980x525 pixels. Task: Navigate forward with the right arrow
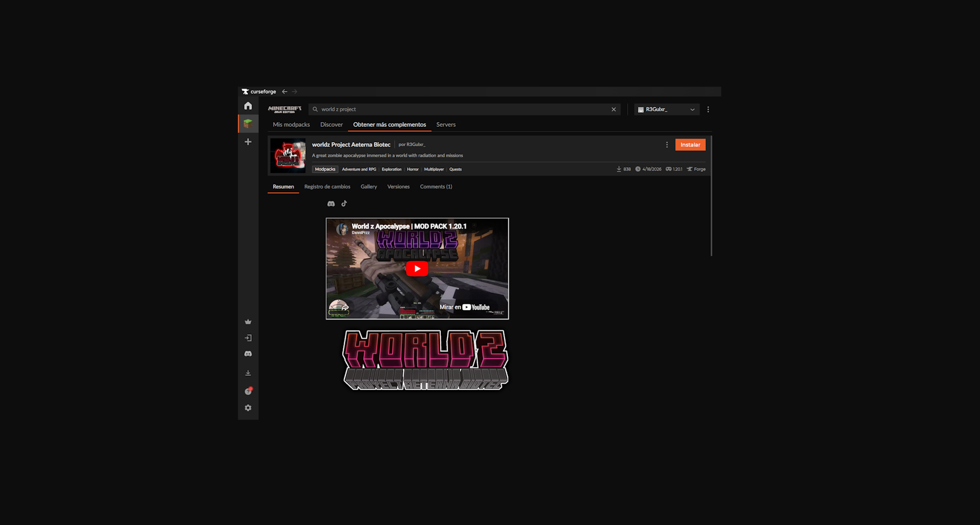coord(295,92)
